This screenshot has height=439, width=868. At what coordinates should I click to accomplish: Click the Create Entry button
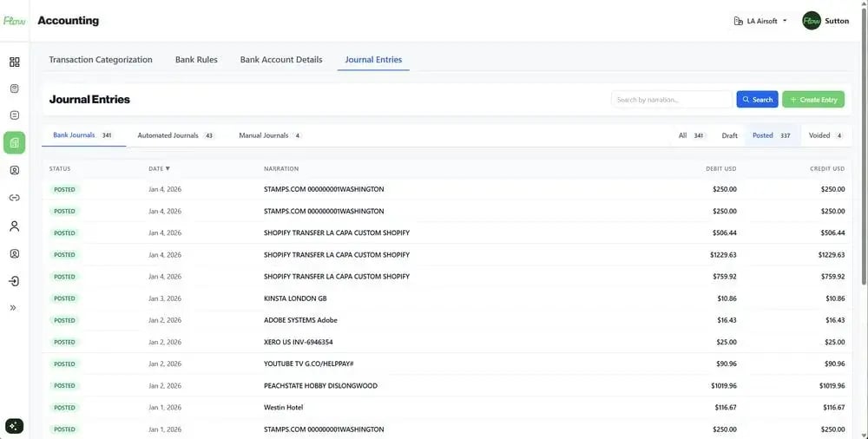coord(813,100)
